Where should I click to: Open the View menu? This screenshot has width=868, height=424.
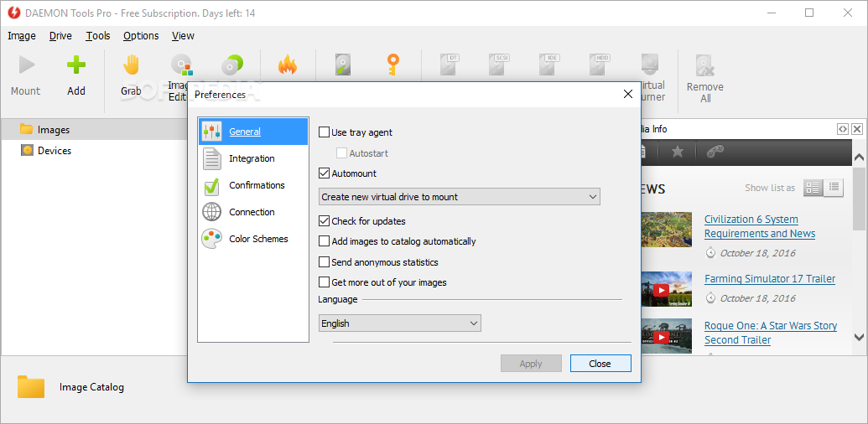(x=183, y=36)
